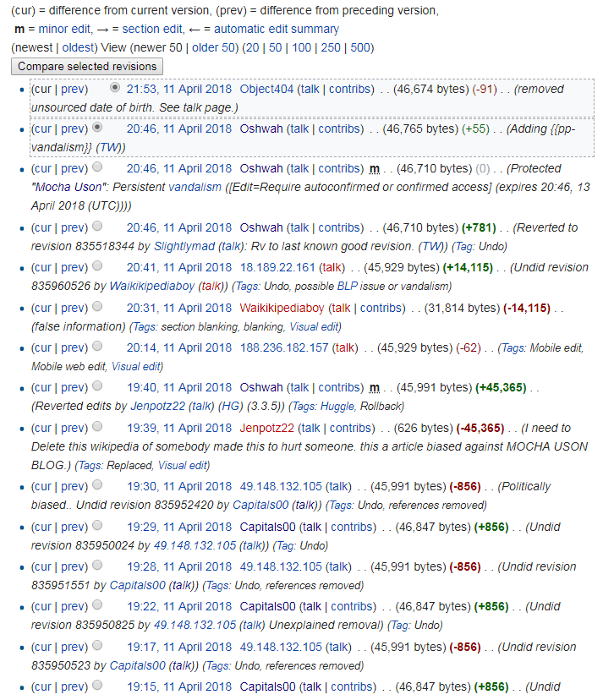The width and height of the screenshot is (603, 700).
Task: Open the red Jenpotz22 user link on 19:39 row
Action: [267, 428]
